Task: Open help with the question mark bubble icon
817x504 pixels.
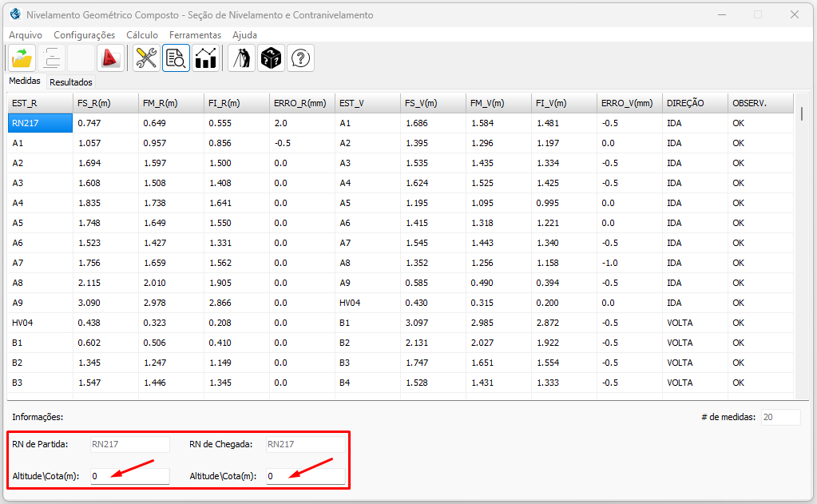Action: pos(300,58)
